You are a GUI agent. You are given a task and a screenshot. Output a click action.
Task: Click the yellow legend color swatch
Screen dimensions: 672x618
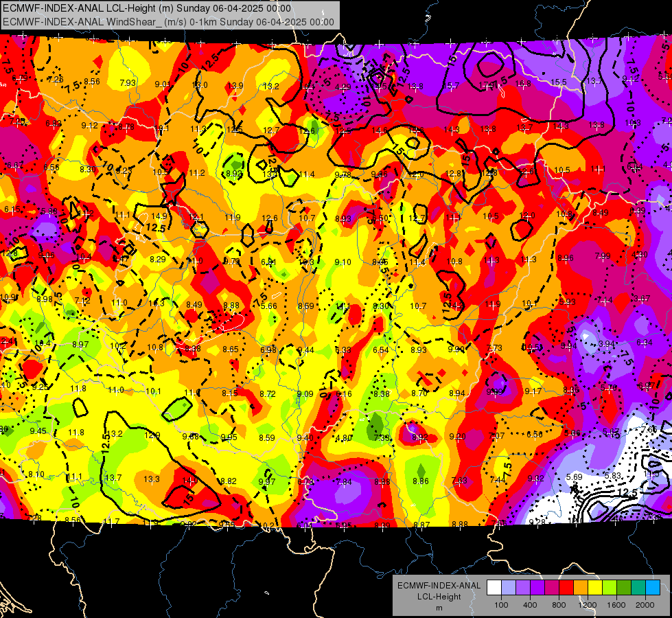pyautogui.click(x=595, y=588)
